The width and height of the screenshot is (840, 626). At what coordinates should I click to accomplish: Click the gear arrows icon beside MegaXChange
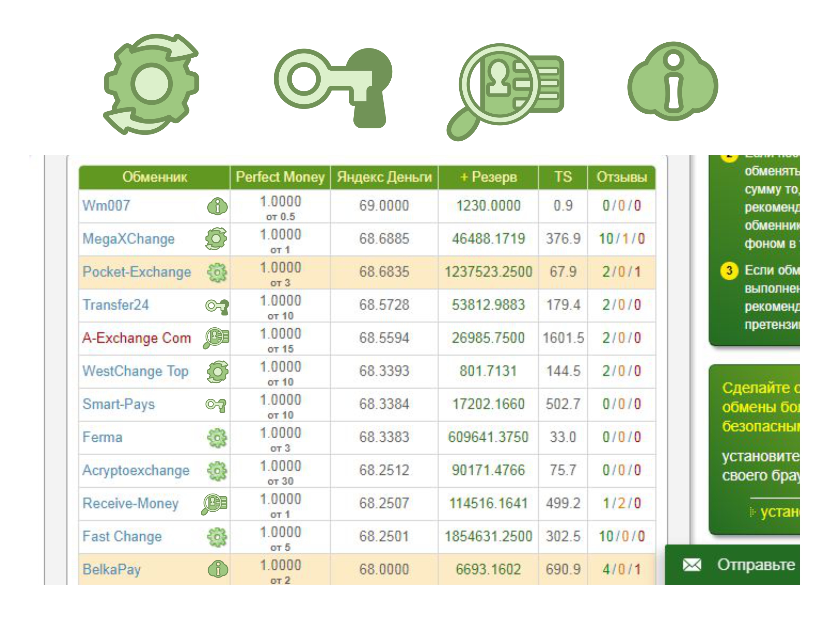[x=216, y=239]
